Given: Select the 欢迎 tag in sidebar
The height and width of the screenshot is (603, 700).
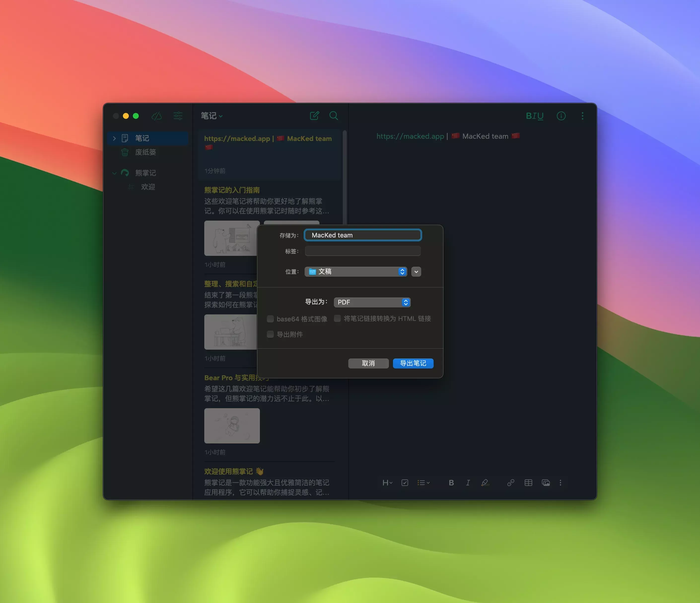Looking at the screenshot, I should pyautogui.click(x=148, y=187).
